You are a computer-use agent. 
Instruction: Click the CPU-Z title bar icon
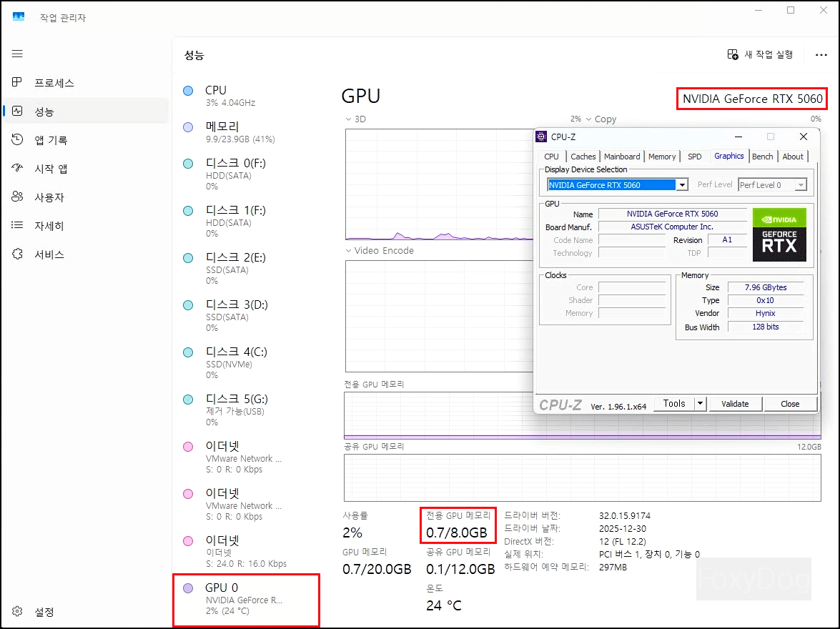tap(541, 137)
